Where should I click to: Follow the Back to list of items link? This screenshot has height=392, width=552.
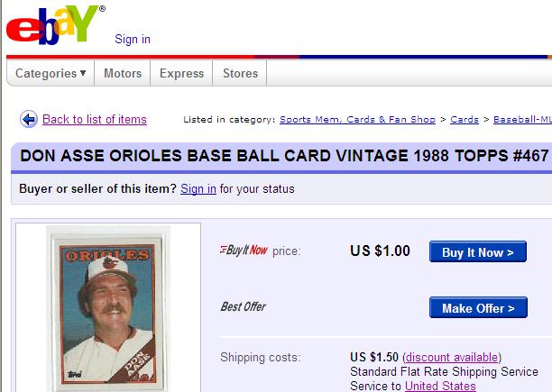pos(95,119)
